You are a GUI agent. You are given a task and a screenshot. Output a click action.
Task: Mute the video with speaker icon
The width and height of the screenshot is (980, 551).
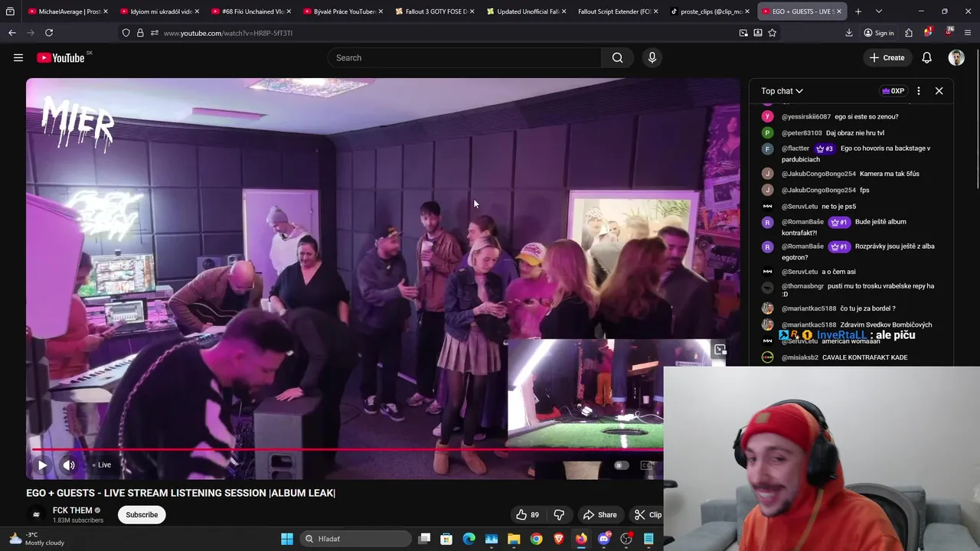pos(69,465)
